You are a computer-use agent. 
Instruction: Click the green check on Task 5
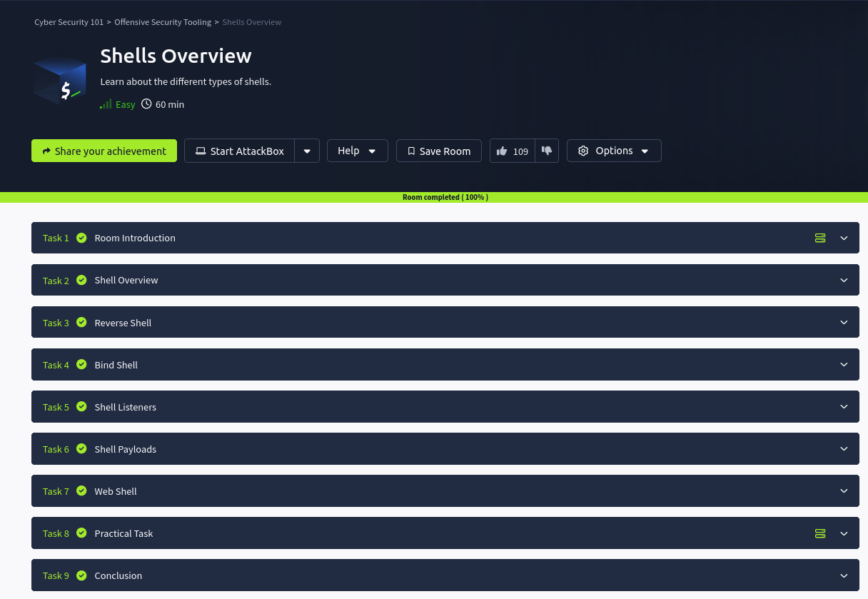click(x=81, y=406)
